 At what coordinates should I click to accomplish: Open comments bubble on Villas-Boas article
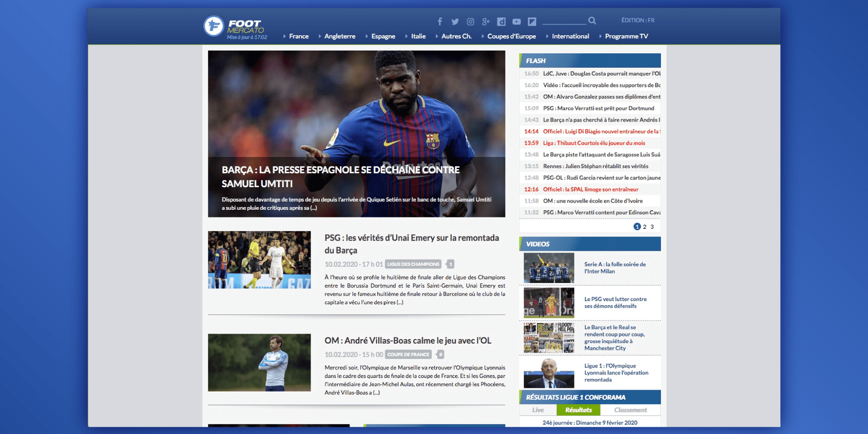(440, 354)
